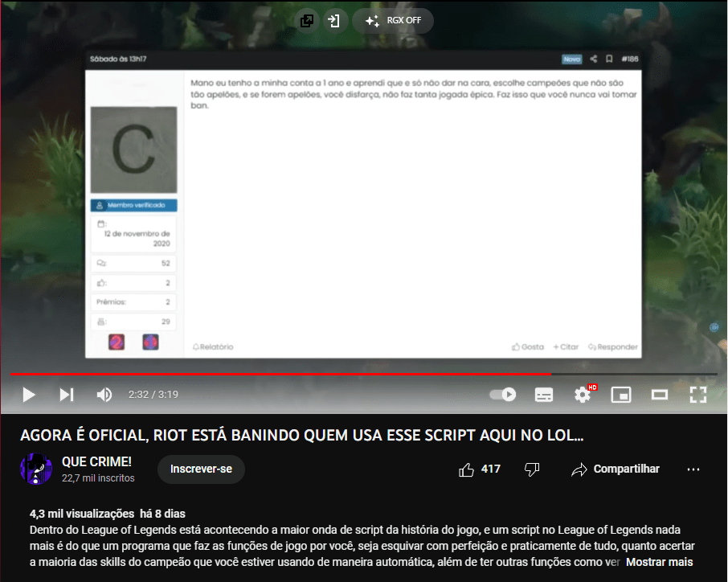Like the video with 417 likes
Viewport: 728px width, 582px height.
click(x=479, y=469)
